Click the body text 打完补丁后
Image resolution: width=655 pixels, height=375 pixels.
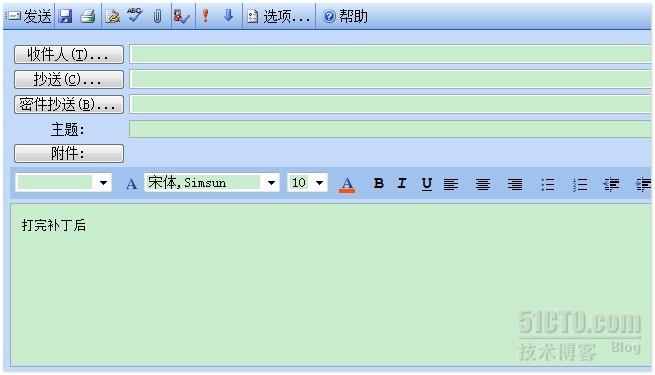[x=54, y=226]
